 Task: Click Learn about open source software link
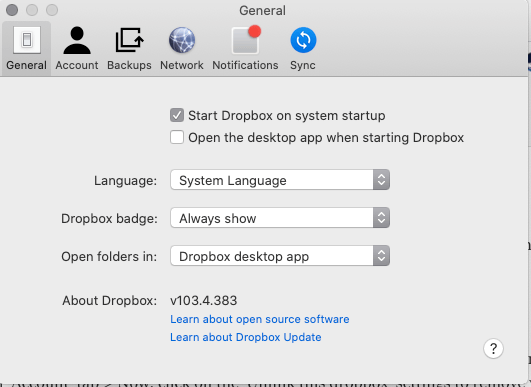(x=259, y=319)
